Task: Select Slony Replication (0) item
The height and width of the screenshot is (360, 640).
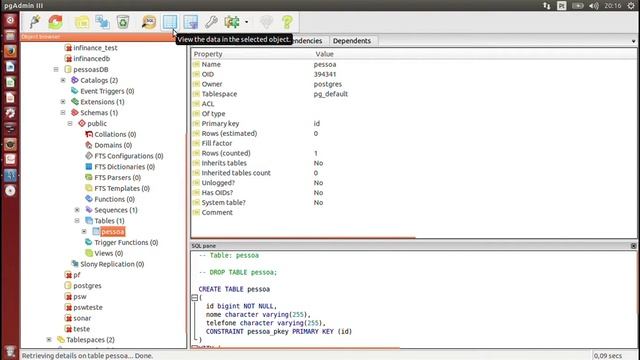Action: [x=112, y=264]
